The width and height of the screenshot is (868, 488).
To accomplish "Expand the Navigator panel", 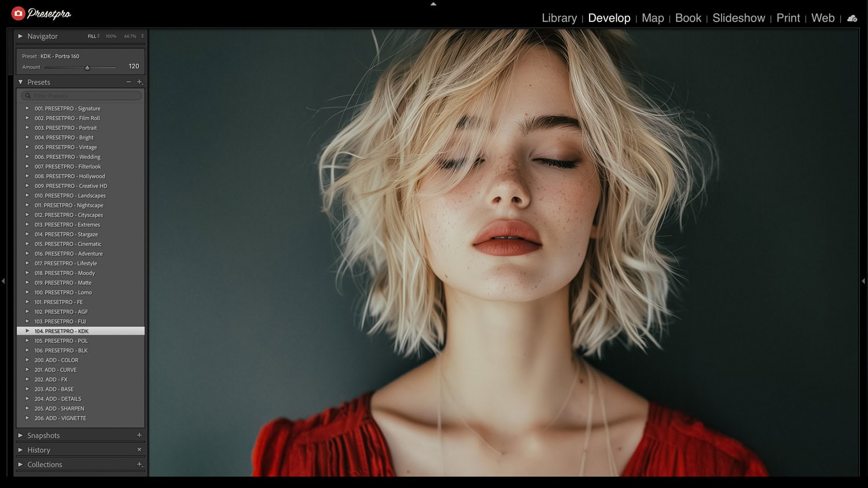I will pos(20,36).
